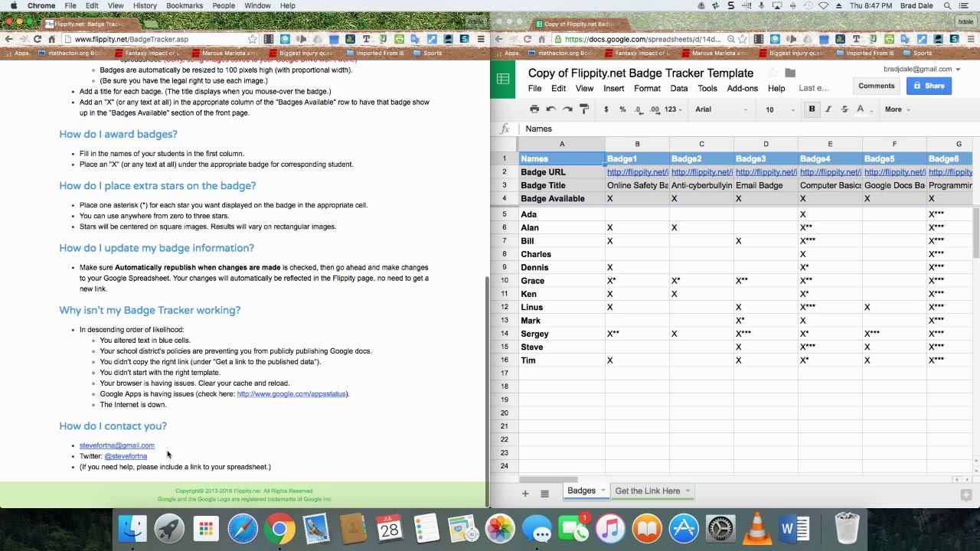Open the Data menu in Sheets
This screenshot has height=551, width=980.
pos(679,88)
